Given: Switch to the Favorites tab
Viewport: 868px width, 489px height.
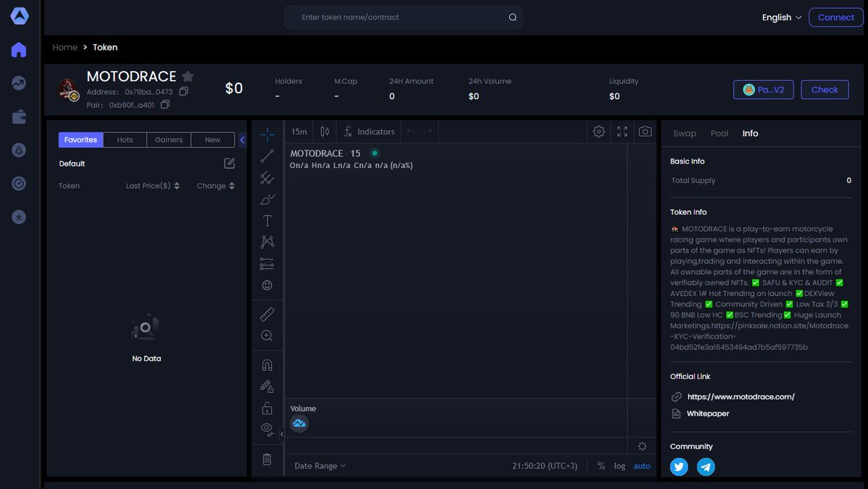Looking at the screenshot, I should (x=80, y=140).
